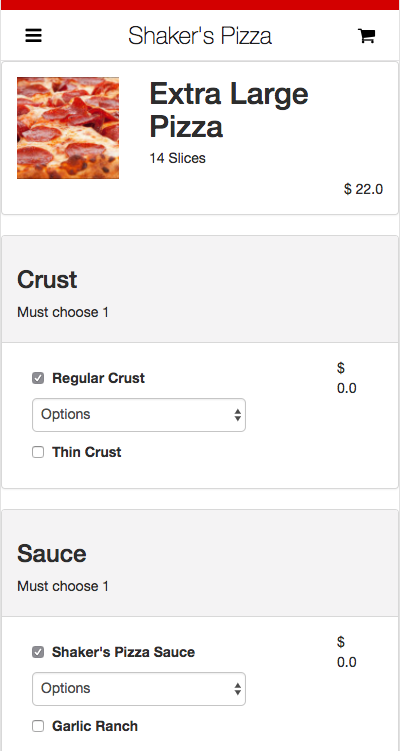Screen dimensions: 400x751
Task: Click the arrows on the Pizza Sauce Options select
Action: coord(238,689)
